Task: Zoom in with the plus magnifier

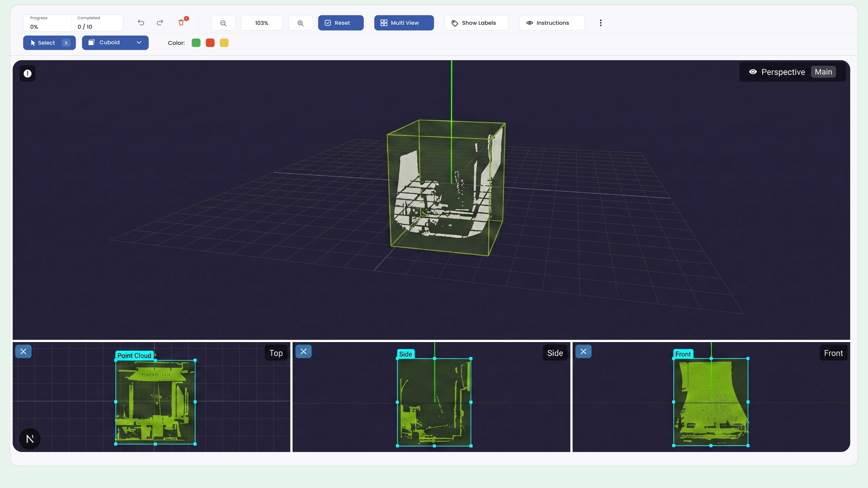Action: pos(301,23)
